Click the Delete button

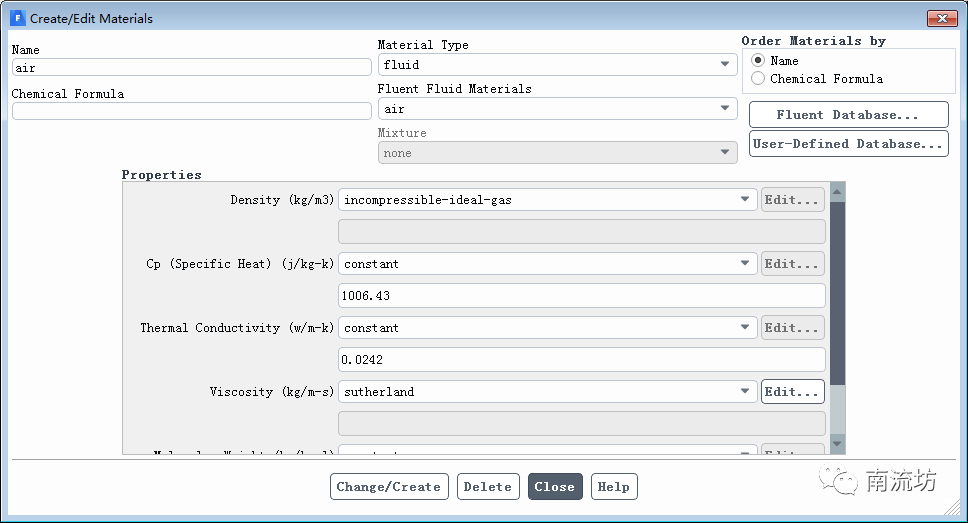488,487
